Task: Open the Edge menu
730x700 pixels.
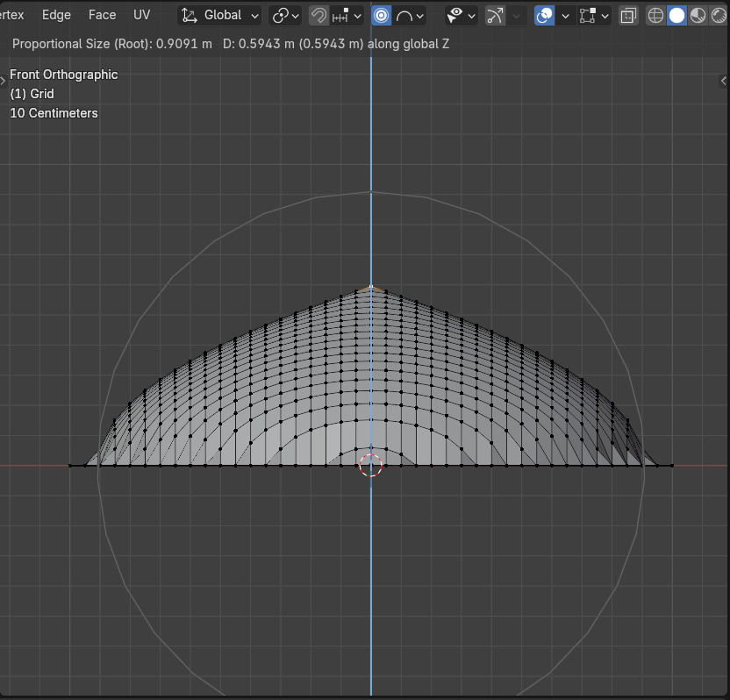Action: point(56,15)
